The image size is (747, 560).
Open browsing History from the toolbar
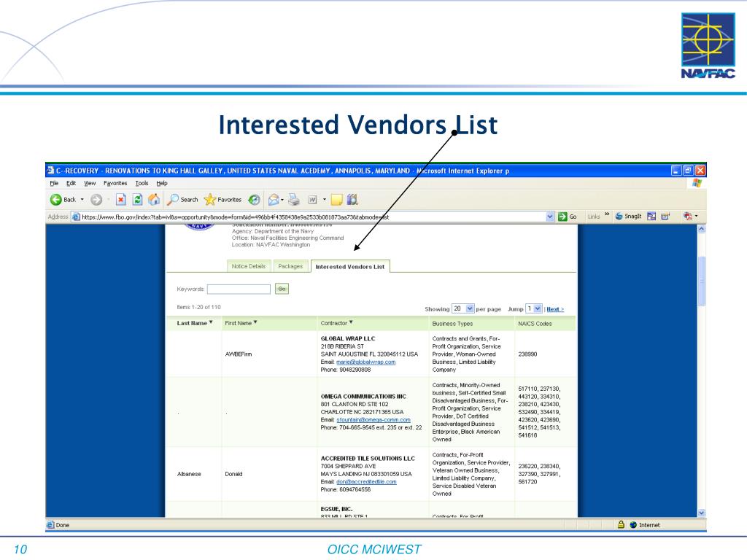pyautogui.click(x=255, y=200)
